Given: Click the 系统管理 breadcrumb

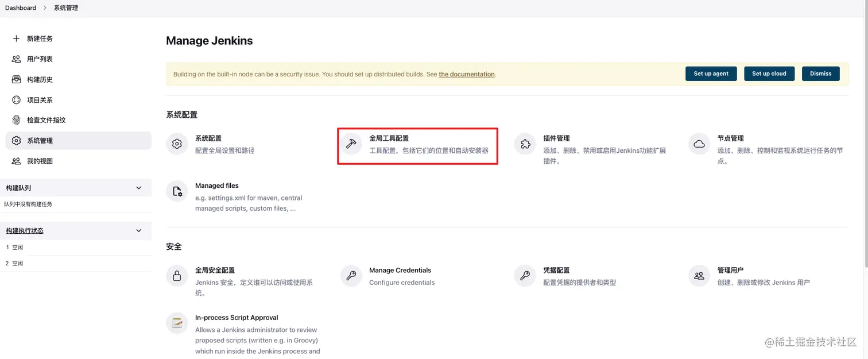Looking at the screenshot, I should pos(66,7).
